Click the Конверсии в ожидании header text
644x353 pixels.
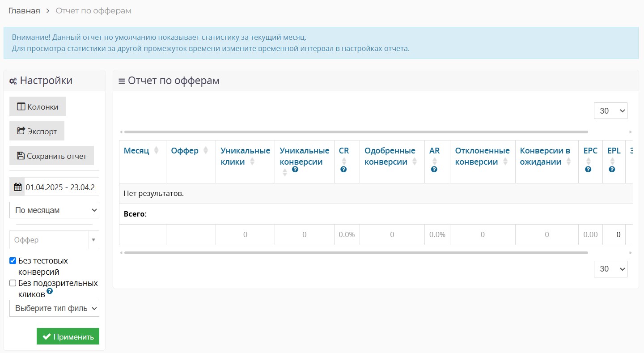pos(545,156)
